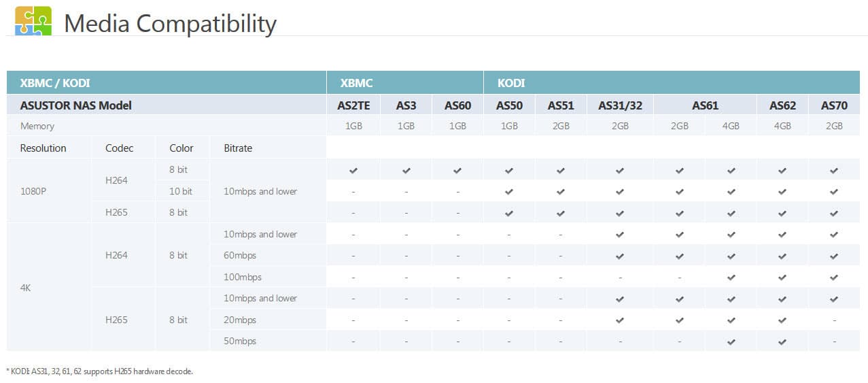Select the AS60 model column header
The height and width of the screenshot is (383, 868).
pos(458,105)
